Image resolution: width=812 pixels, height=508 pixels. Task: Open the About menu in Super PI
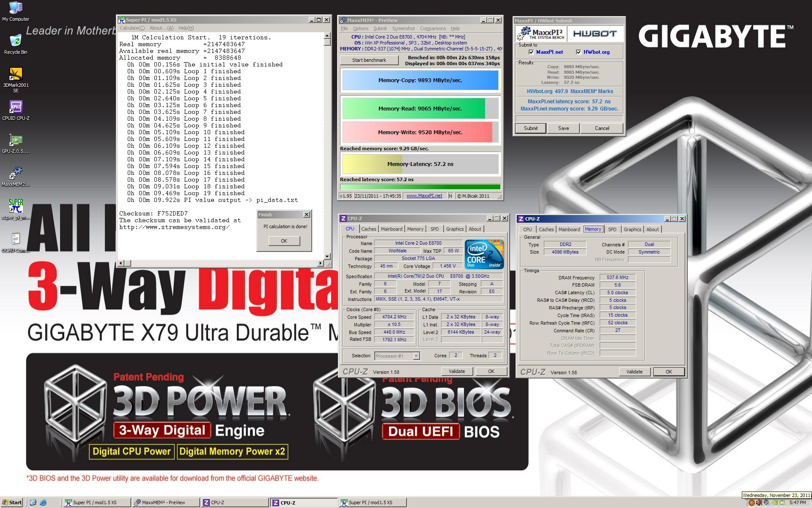[162, 28]
